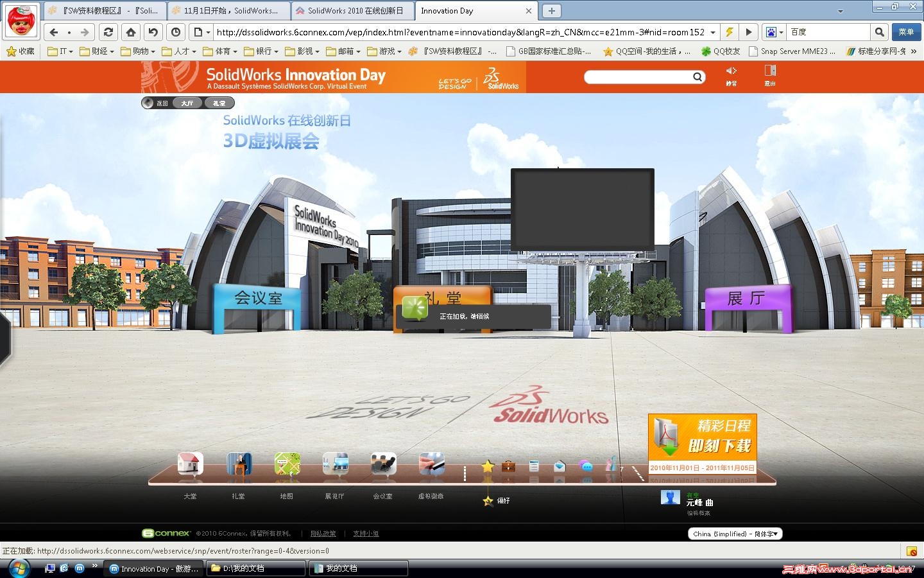
Task: Click the 百度 search input field
Action: tap(828, 32)
